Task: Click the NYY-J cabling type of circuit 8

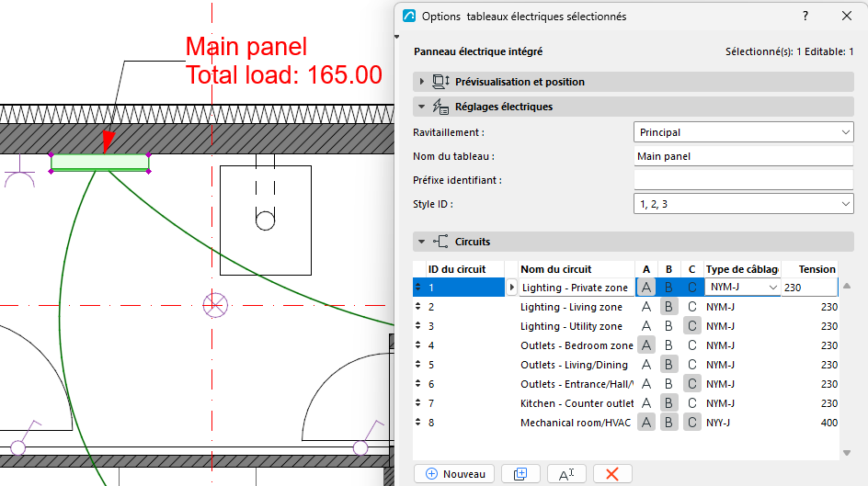Action: [718, 423]
